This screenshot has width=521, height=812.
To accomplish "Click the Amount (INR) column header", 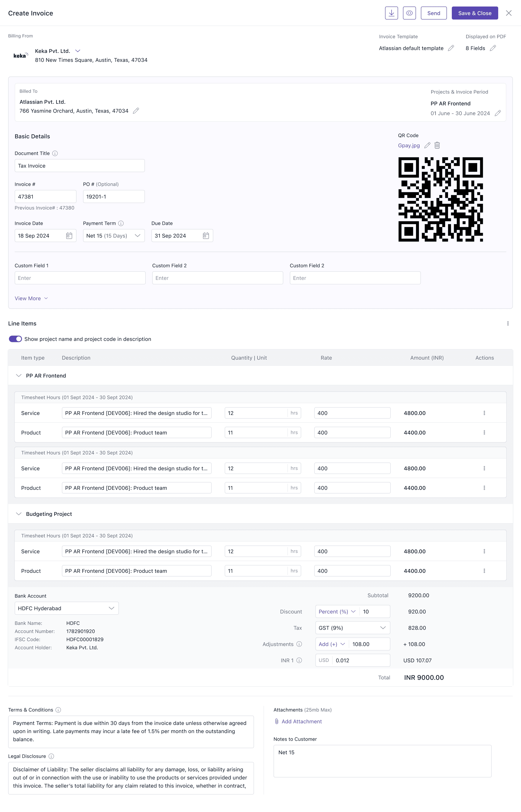I will pyautogui.click(x=427, y=358).
